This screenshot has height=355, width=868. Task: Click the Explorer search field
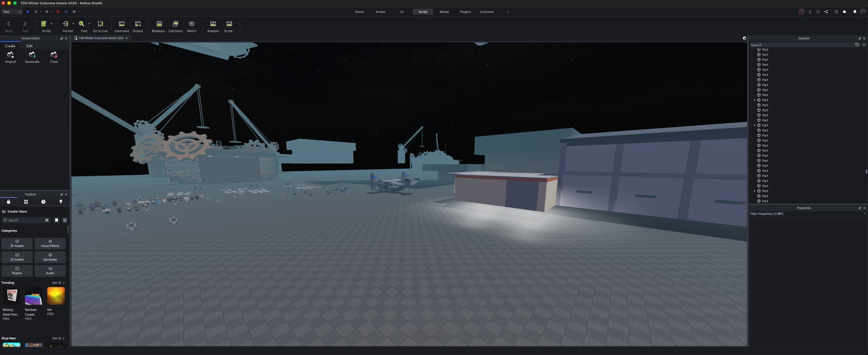coord(802,45)
